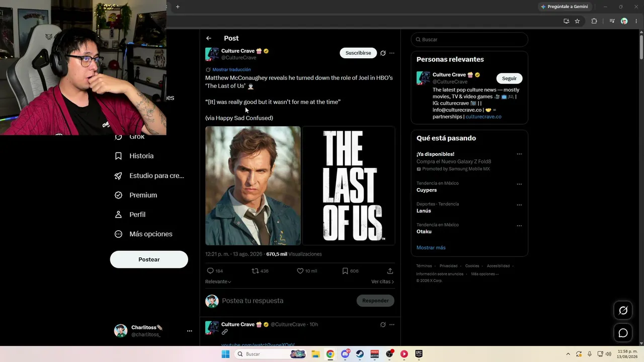Follow Culture Crave with Seguir button
The height and width of the screenshot is (362, 644).
pos(509,78)
